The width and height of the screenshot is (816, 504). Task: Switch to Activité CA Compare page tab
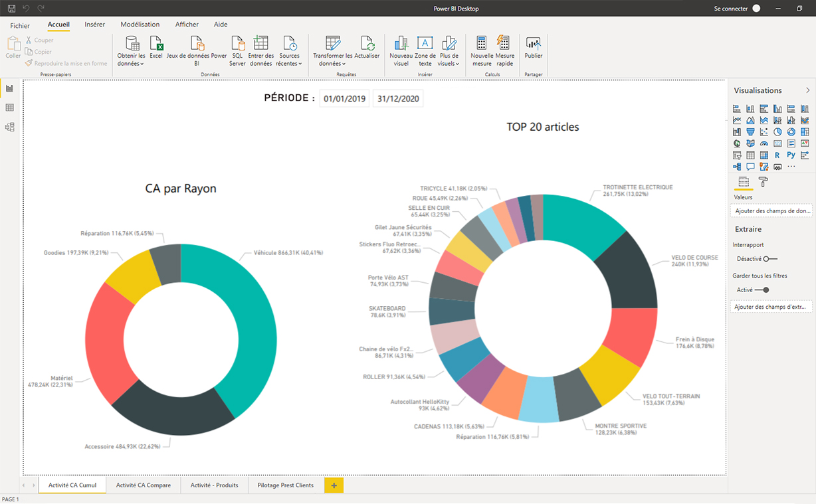(144, 485)
